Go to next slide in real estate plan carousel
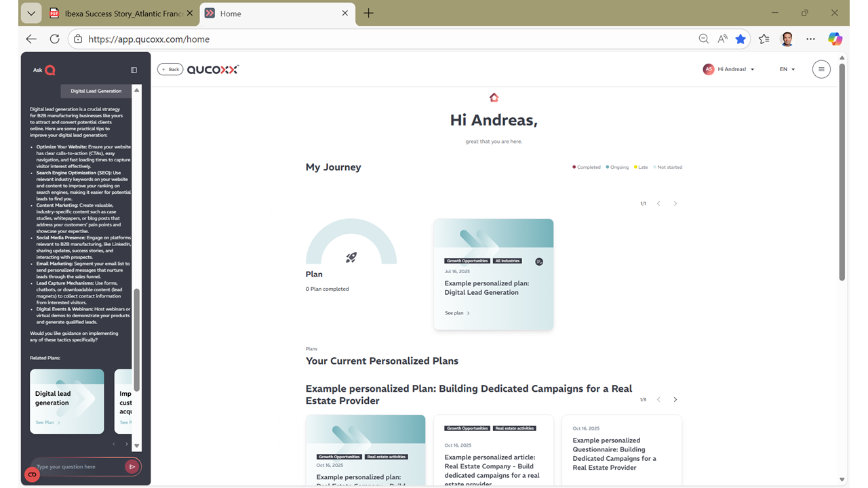This screenshot has height=488, width=868. (675, 400)
